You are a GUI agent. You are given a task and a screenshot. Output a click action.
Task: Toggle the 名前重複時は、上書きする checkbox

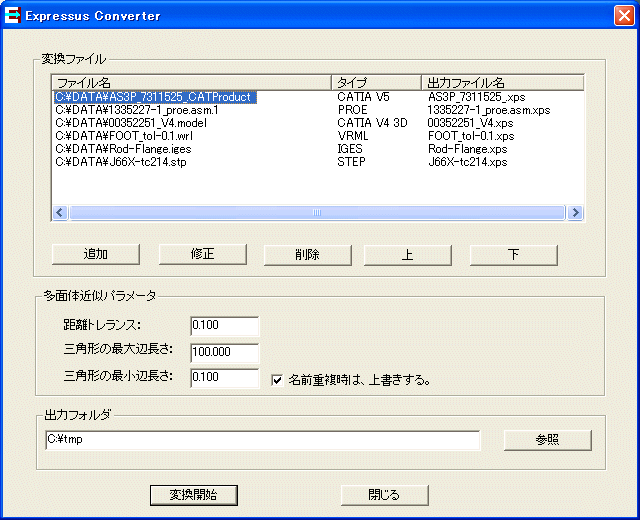point(277,379)
